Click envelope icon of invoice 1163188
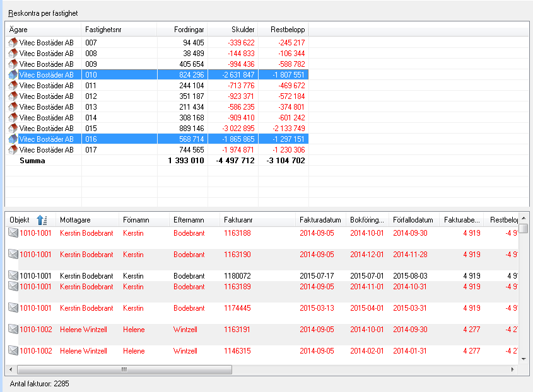The height and width of the screenshot is (392, 533). pos(13,233)
